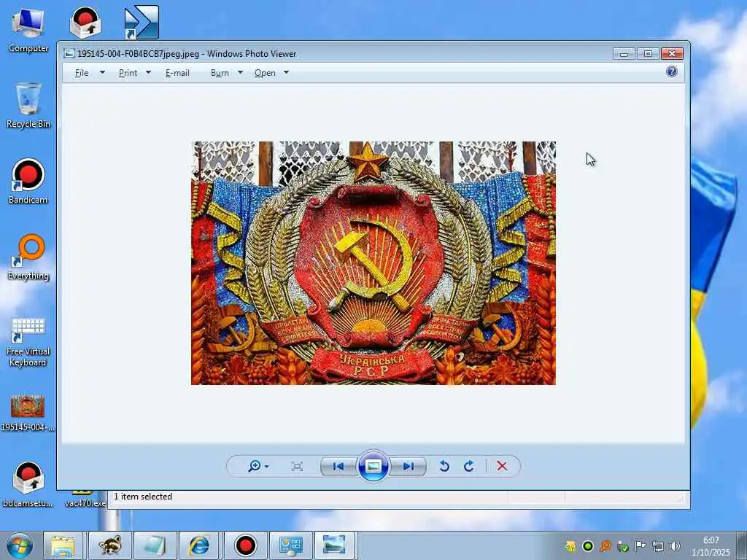Go to the next photo
This screenshot has width=747, height=560.
[x=409, y=466]
